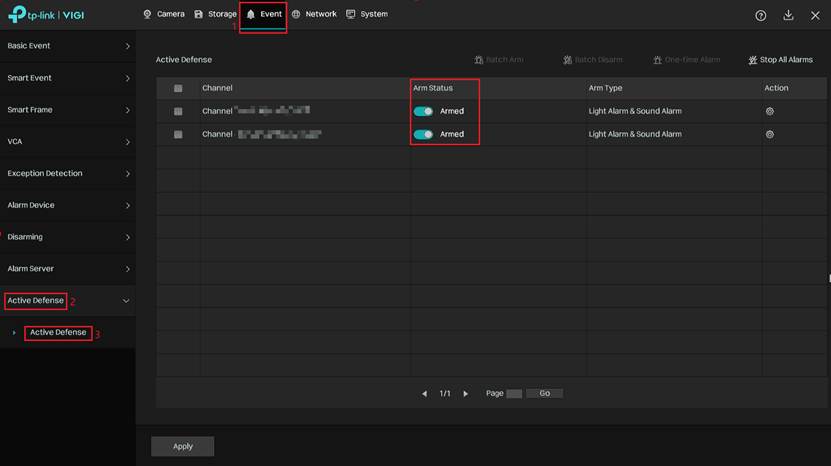The width and height of the screenshot is (831, 466).
Task: Toggle Armed switch for first channel
Action: tap(423, 111)
